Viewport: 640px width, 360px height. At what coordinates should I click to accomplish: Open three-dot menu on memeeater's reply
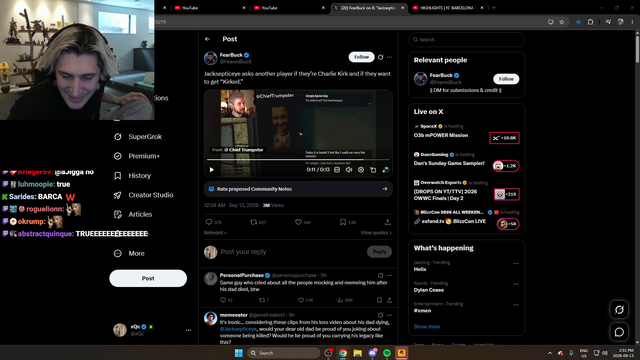pos(389,315)
